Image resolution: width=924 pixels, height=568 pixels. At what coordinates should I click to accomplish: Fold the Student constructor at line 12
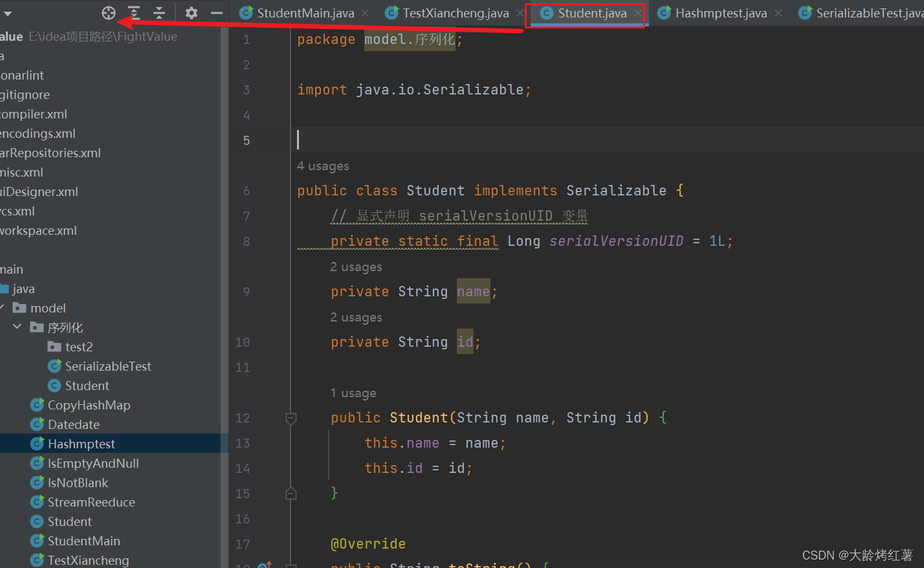click(x=291, y=419)
